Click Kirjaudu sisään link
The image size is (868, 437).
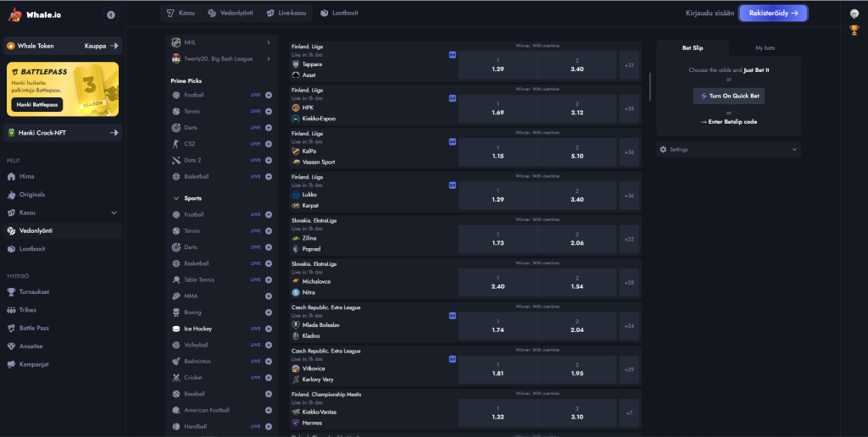click(x=709, y=14)
